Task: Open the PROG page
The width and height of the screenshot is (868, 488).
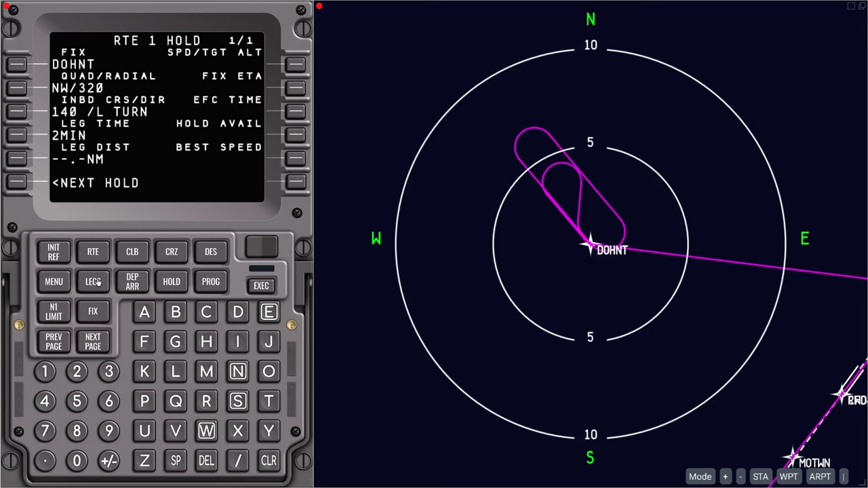Action: [x=210, y=281]
